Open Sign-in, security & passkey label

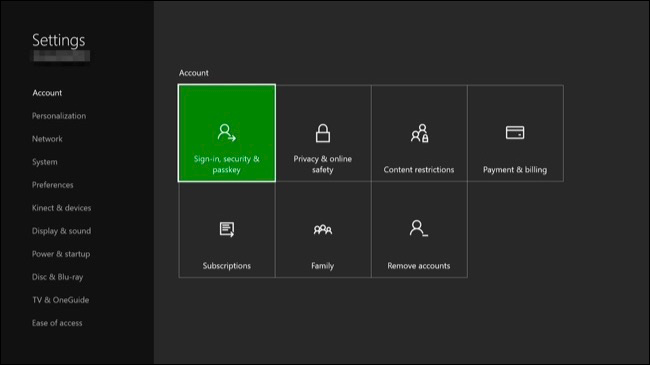tap(227, 164)
